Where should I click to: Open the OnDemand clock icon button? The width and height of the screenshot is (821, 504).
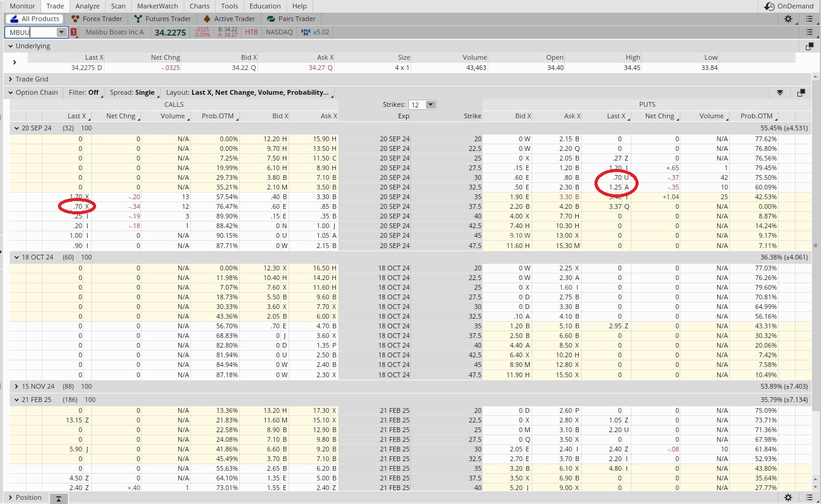pos(769,6)
